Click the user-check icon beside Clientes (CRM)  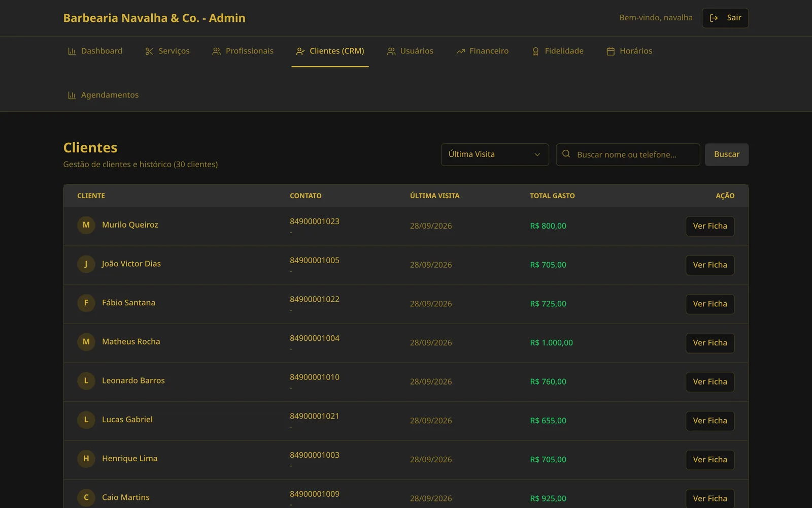coord(300,51)
